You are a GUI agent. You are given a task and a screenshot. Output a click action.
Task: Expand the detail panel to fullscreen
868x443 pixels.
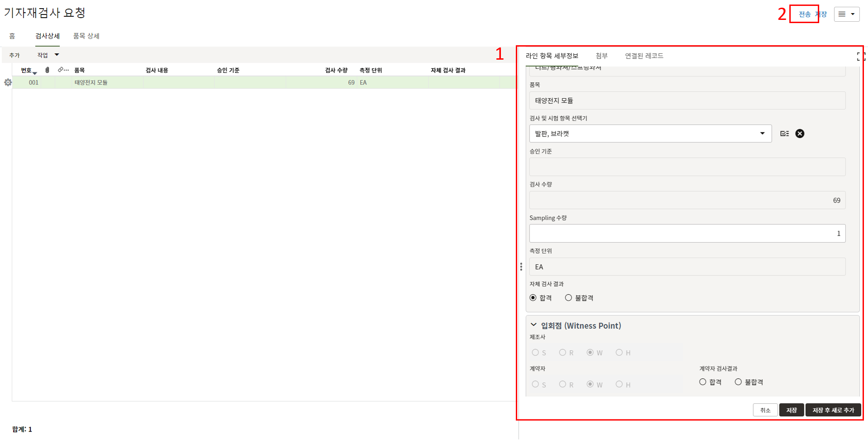[x=860, y=57]
